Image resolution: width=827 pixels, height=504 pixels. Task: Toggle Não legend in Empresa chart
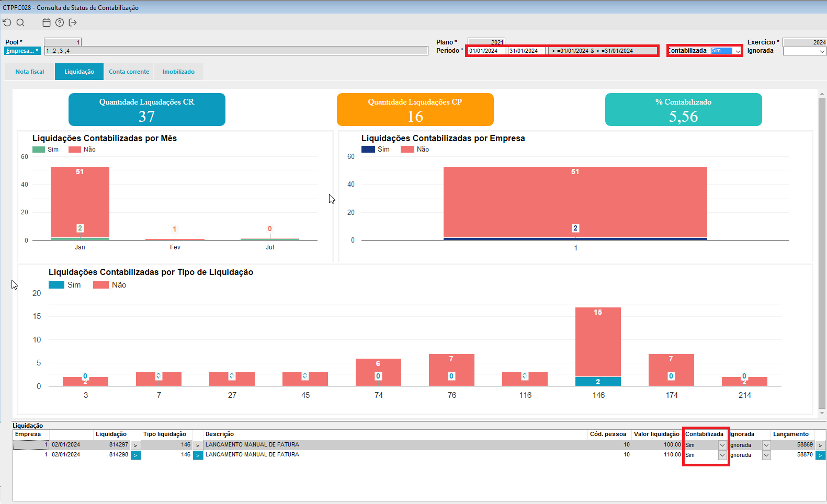tap(415, 150)
